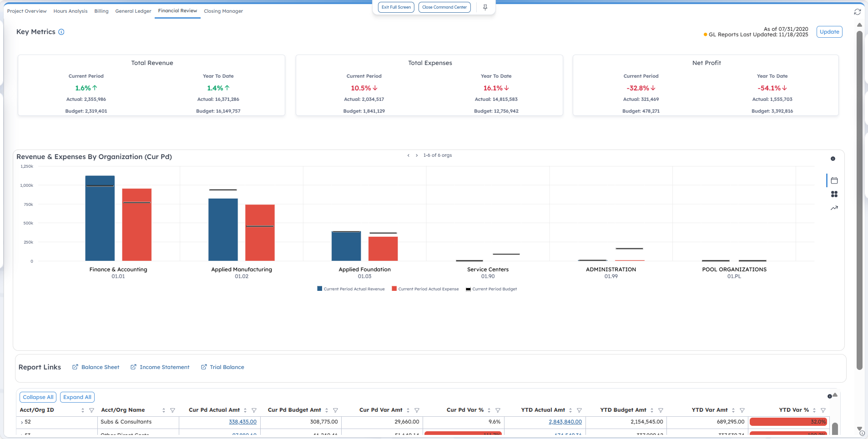Open the General Ledger tab

pyautogui.click(x=133, y=11)
